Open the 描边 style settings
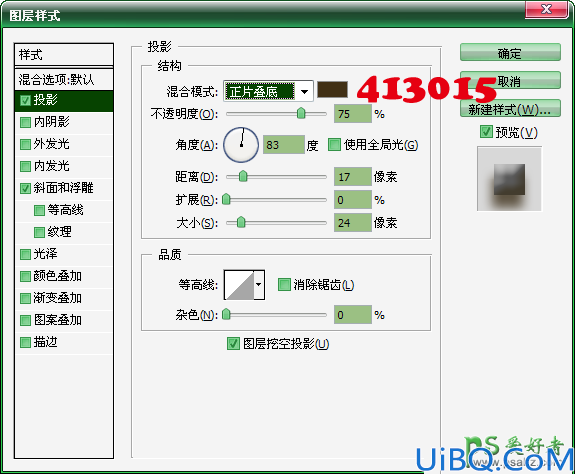Image resolution: width=575 pixels, height=474 pixels. point(45,342)
